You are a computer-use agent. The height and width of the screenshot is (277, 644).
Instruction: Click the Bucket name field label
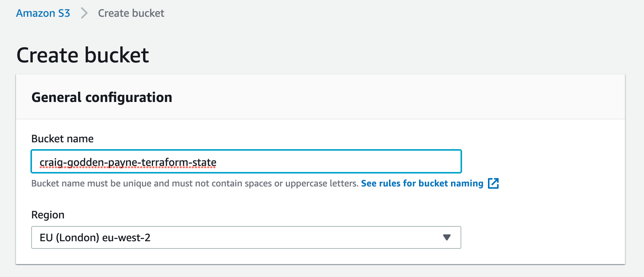(x=62, y=138)
